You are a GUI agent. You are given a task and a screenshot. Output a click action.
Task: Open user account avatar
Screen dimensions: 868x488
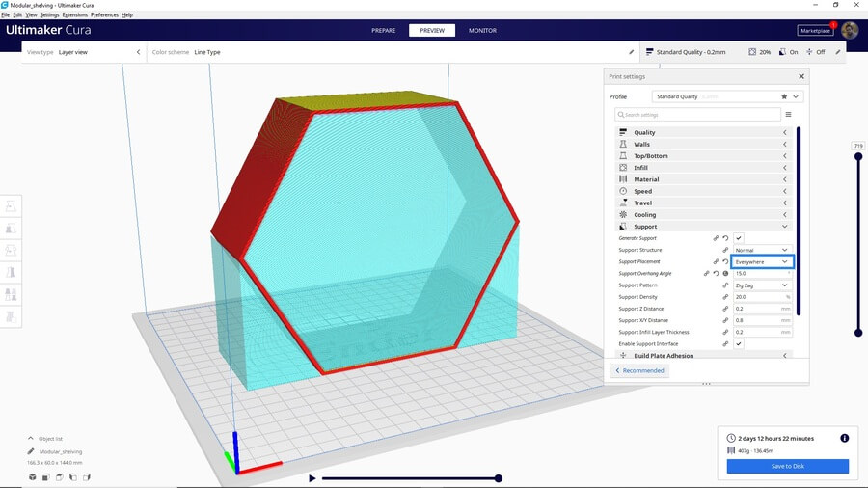point(850,31)
